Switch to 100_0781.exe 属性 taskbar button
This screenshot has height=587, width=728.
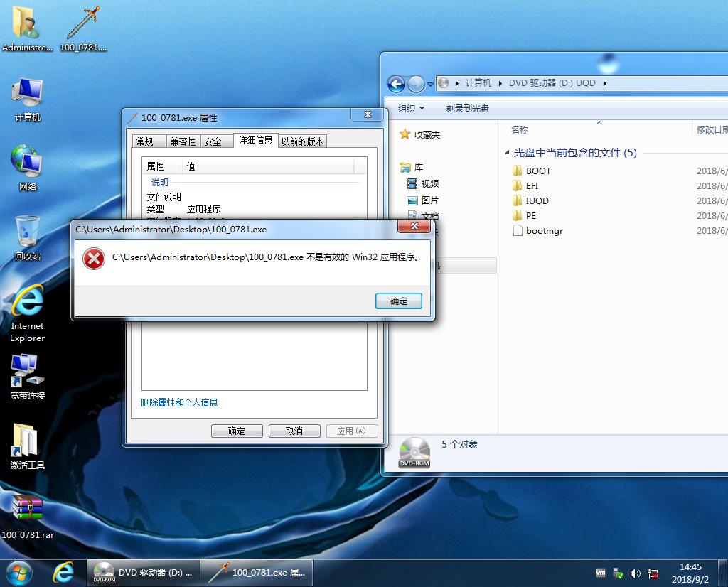click(257, 573)
